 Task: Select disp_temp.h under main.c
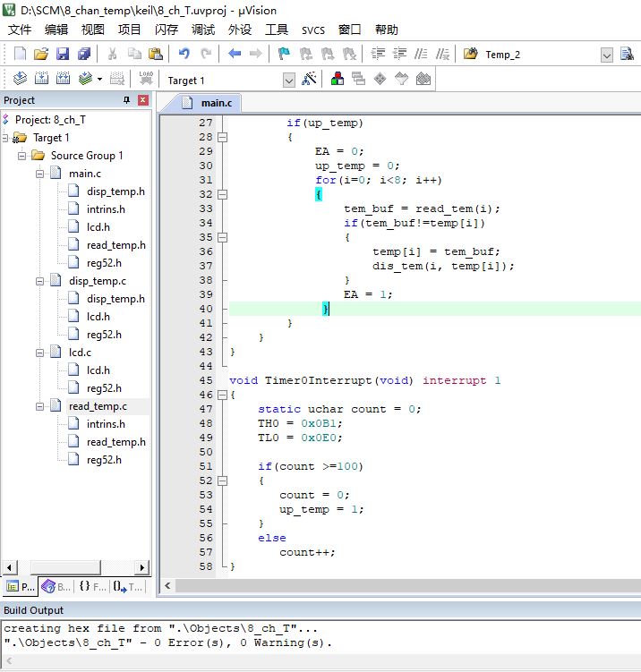[x=115, y=191]
